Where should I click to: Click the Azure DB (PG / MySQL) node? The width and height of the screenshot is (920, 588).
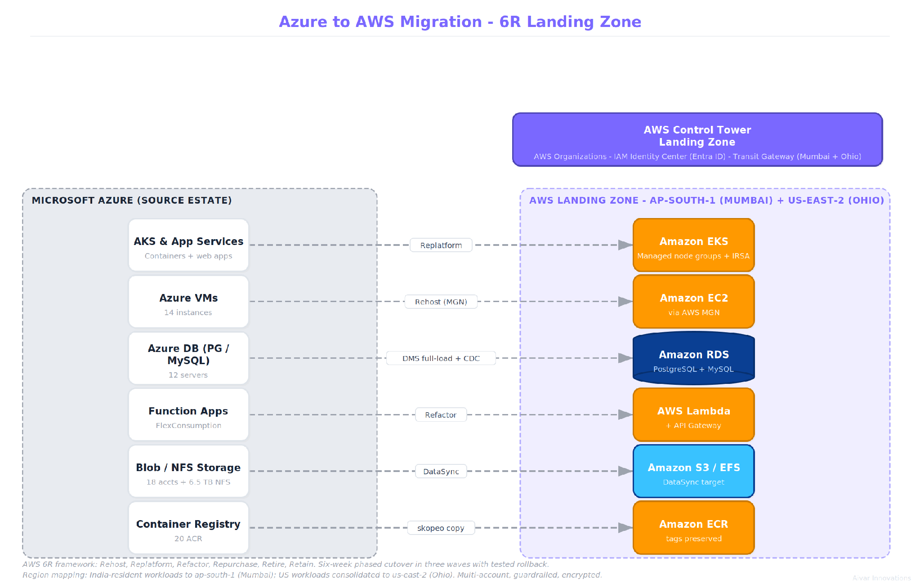point(188,358)
